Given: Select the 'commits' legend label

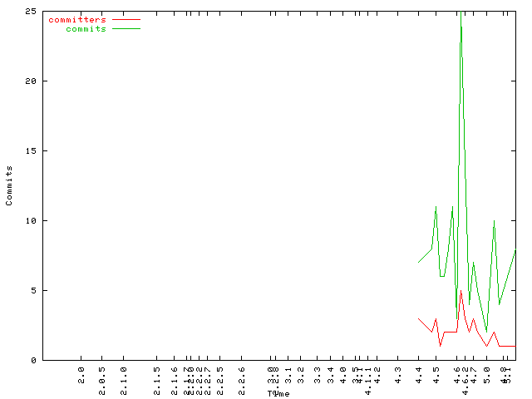Looking at the screenshot, I should pos(86,28).
